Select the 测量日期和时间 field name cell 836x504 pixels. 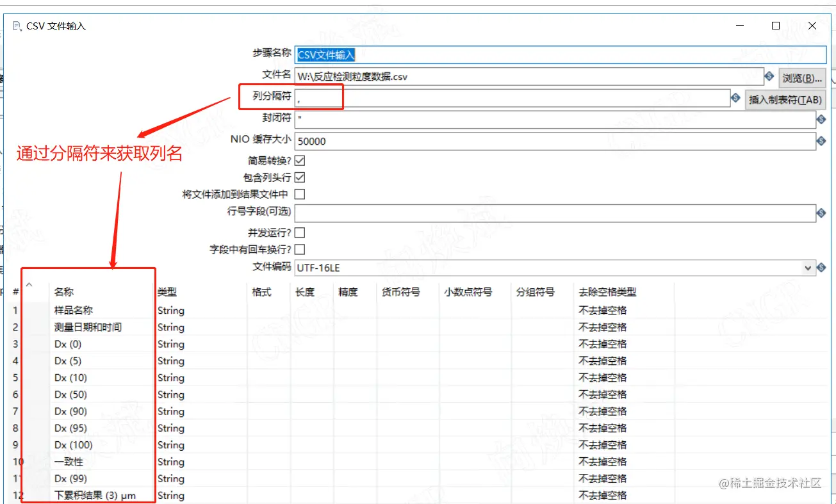tap(102, 327)
